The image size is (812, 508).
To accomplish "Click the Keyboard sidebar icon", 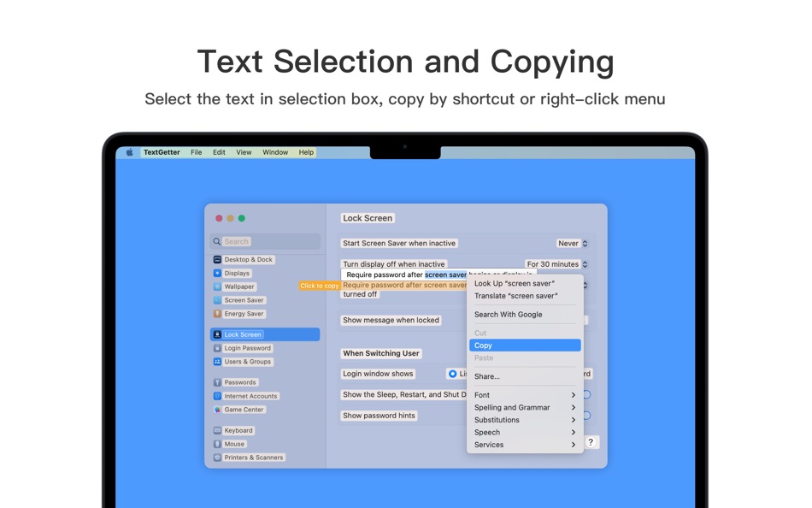I will [x=217, y=430].
